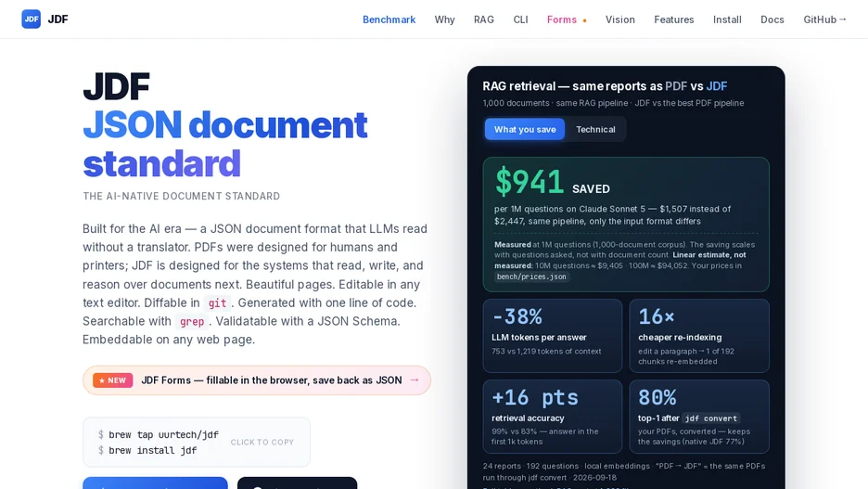The image size is (868, 489).
Task: Click the -38% LLM tokens card
Action: pyautogui.click(x=553, y=336)
